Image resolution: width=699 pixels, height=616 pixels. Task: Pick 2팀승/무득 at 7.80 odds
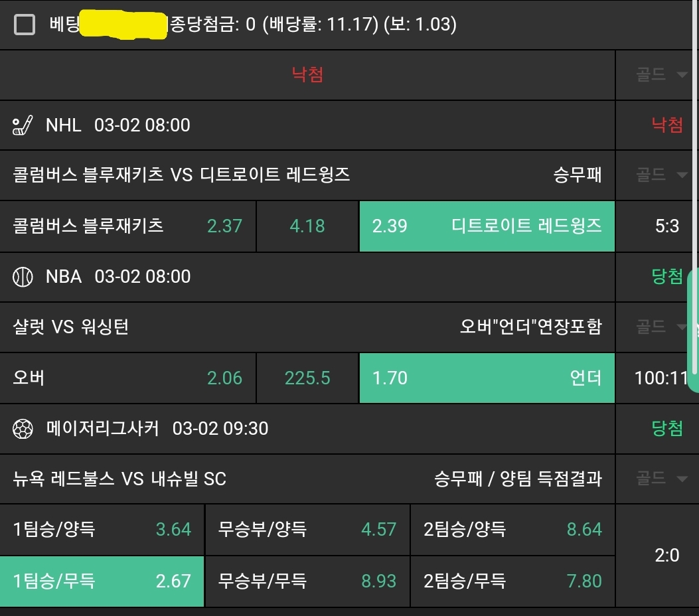click(512, 581)
